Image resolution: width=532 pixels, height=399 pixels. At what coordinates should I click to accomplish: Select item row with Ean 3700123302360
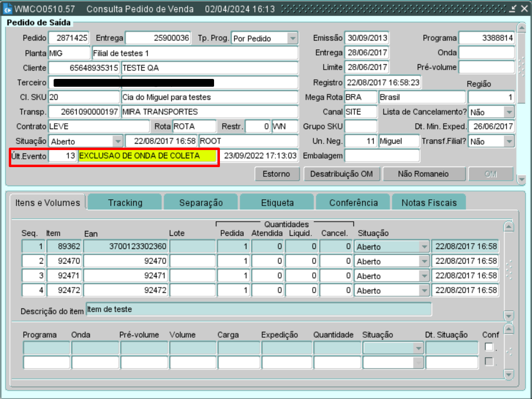pos(126,246)
